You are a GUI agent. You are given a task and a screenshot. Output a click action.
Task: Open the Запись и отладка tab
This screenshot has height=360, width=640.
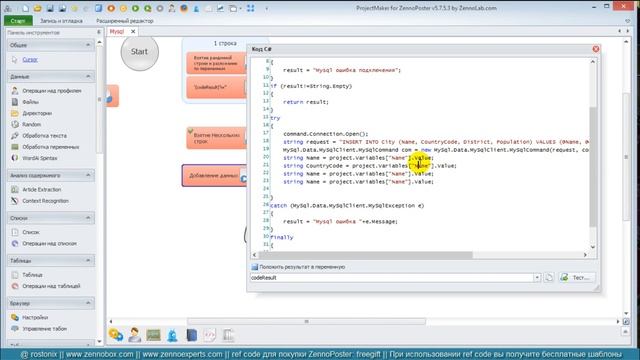click(61, 20)
